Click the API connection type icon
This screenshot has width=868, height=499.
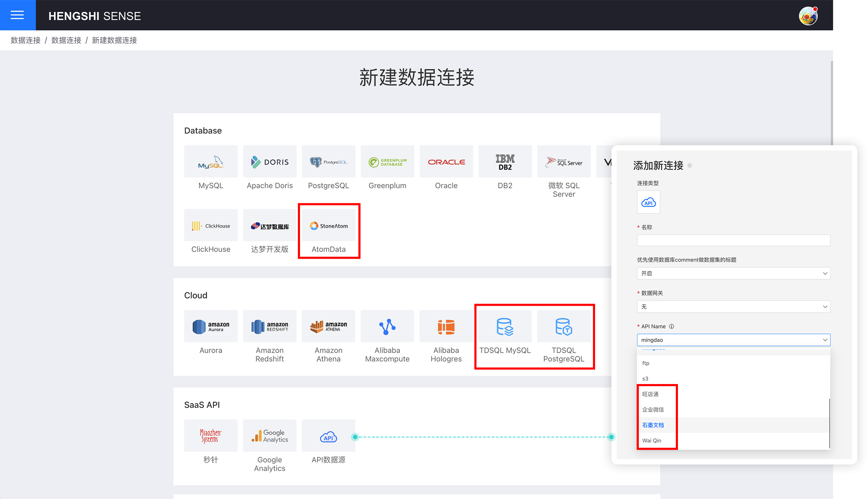649,202
